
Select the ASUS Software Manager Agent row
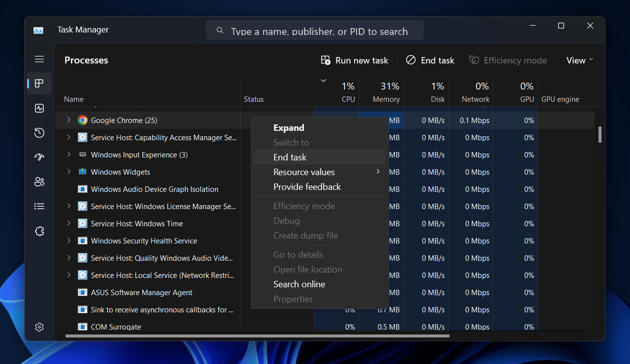point(325,293)
